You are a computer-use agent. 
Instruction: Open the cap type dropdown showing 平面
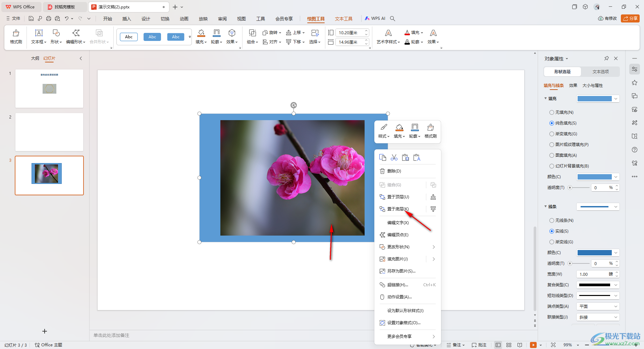tap(598, 306)
